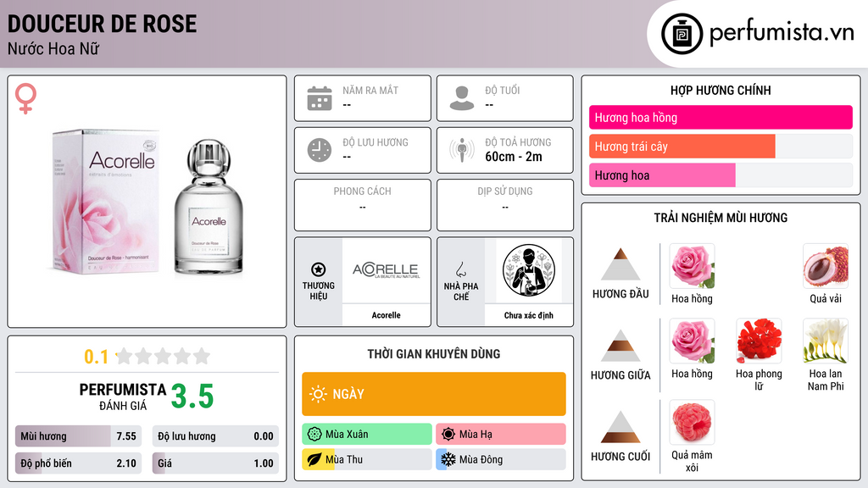Screen dimensions: 868x488
Task: Click the star badge icon above Thương hiệu
Action: pyautogui.click(x=319, y=269)
